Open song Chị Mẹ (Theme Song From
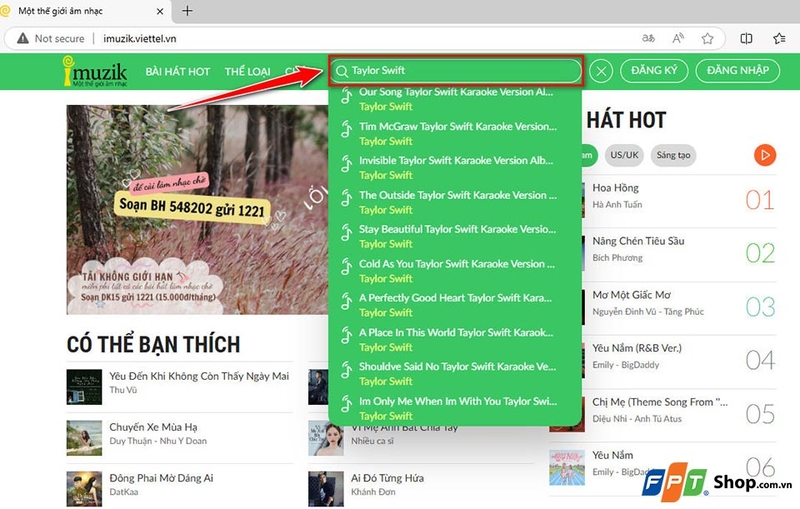Image resolution: width=800 pixels, height=509 pixels. 660,402
